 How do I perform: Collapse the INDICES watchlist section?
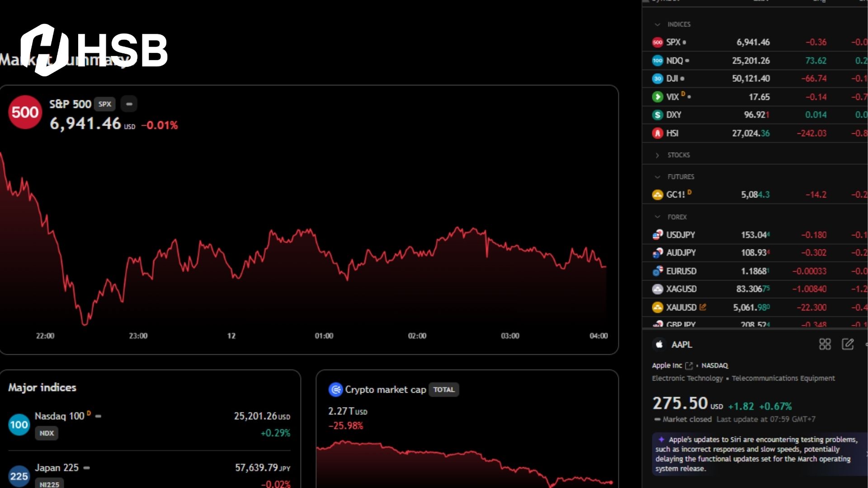coord(657,24)
